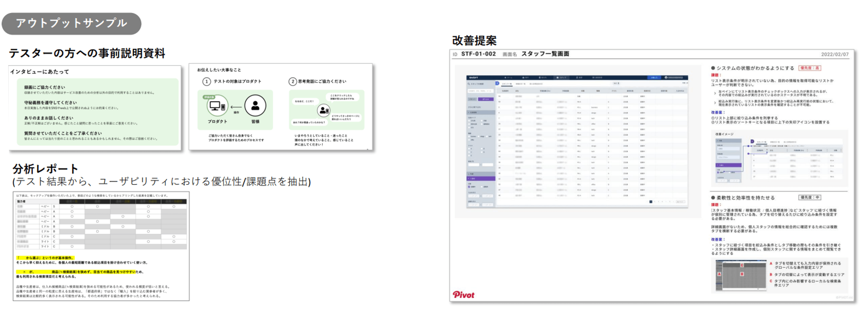Select the first tab in the staff list mockup
The image size is (868, 325).
pyautogui.click(x=506, y=84)
